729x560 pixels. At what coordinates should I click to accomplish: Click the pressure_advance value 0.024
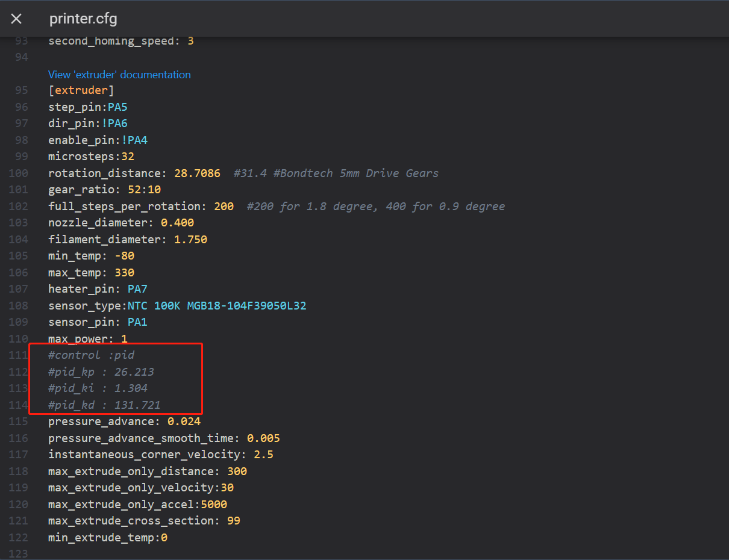coord(184,422)
